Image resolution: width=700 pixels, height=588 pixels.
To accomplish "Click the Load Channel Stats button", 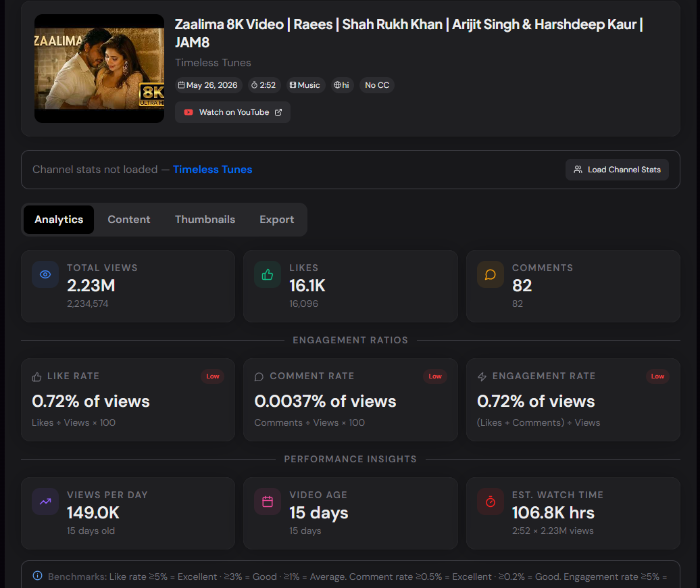I will [x=617, y=170].
